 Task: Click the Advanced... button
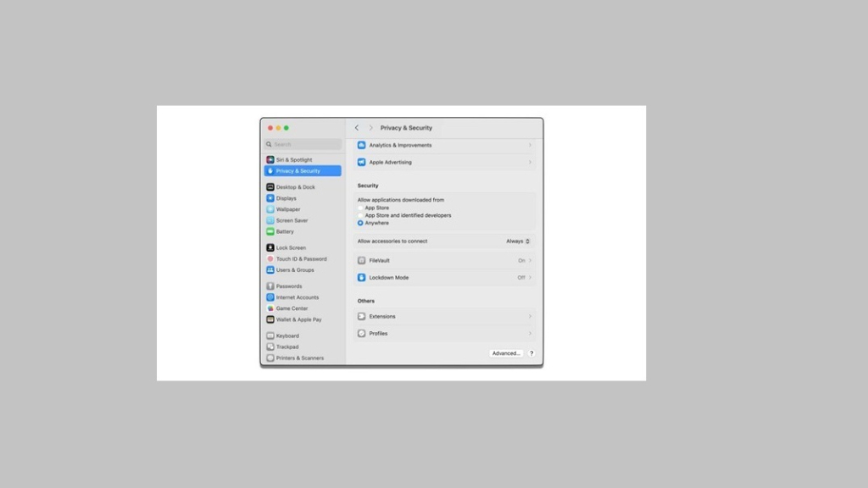[x=506, y=353]
